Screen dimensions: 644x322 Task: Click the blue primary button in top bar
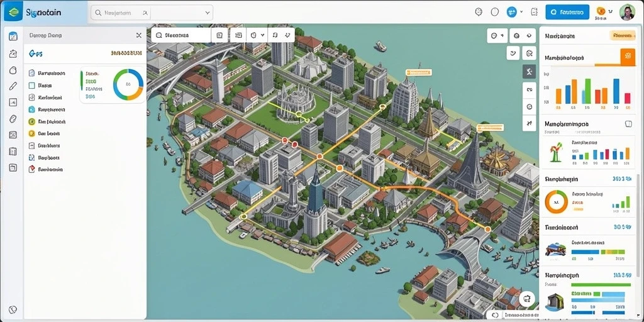click(567, 13)
